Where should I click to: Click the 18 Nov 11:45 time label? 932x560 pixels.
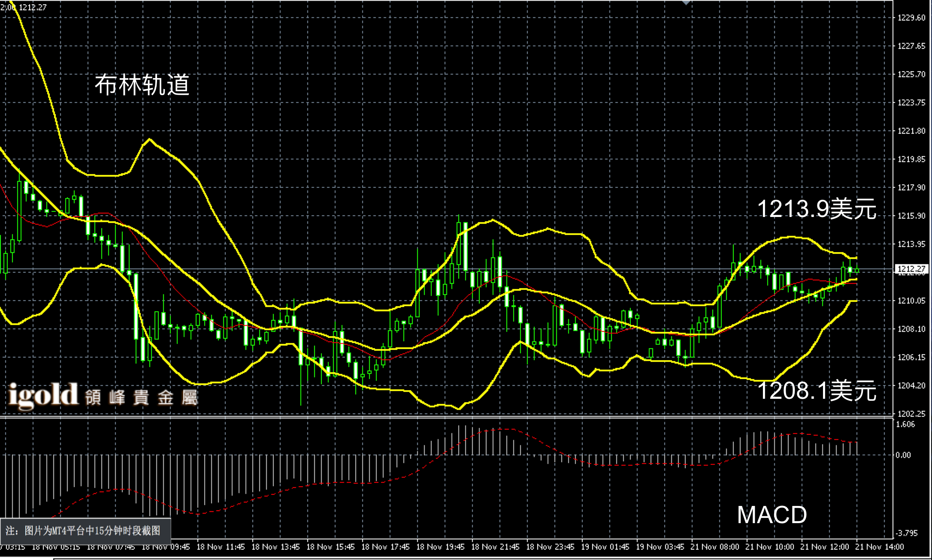coord(221,547)
